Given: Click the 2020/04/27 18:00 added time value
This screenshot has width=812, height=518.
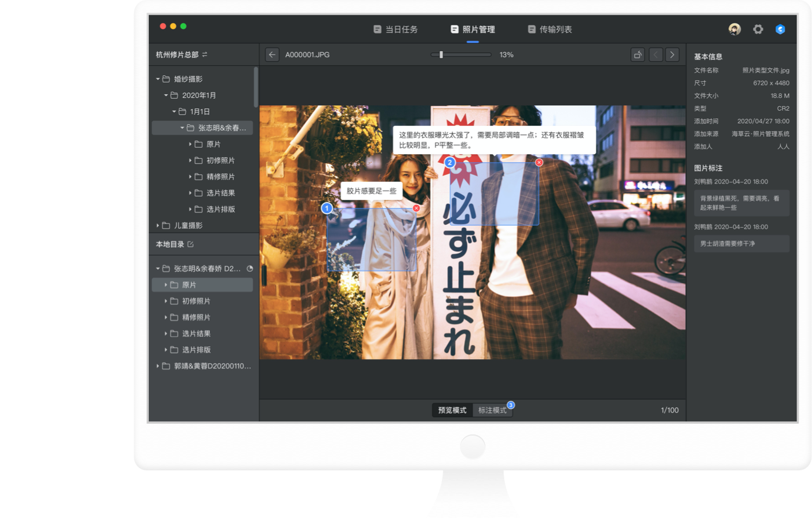Looking at the screenshot, I should click(x=763, y=121).
